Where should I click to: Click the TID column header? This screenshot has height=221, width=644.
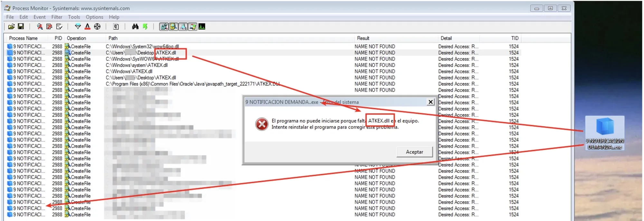click(500, 38)
